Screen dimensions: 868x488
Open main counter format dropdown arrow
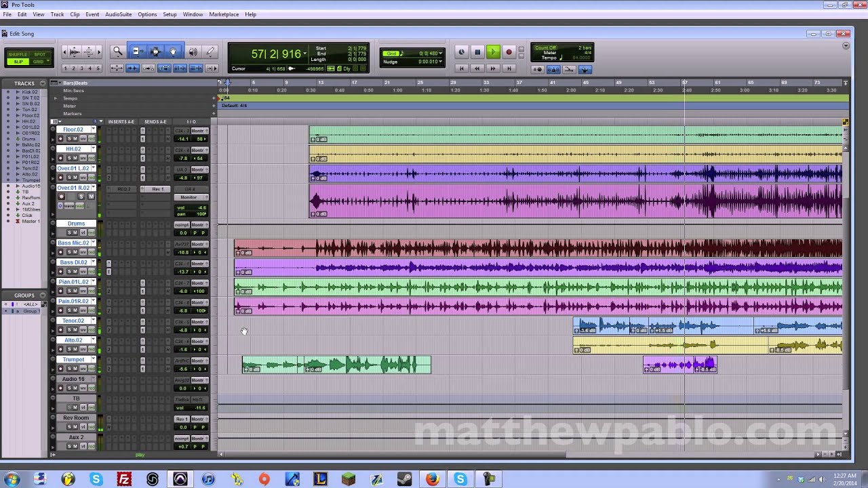coord(305,54)
